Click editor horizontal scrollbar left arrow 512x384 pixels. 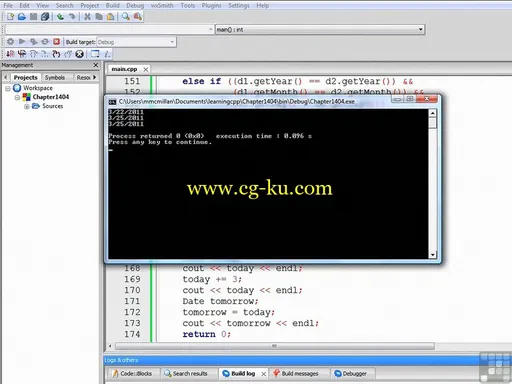[x=110, y=346]
